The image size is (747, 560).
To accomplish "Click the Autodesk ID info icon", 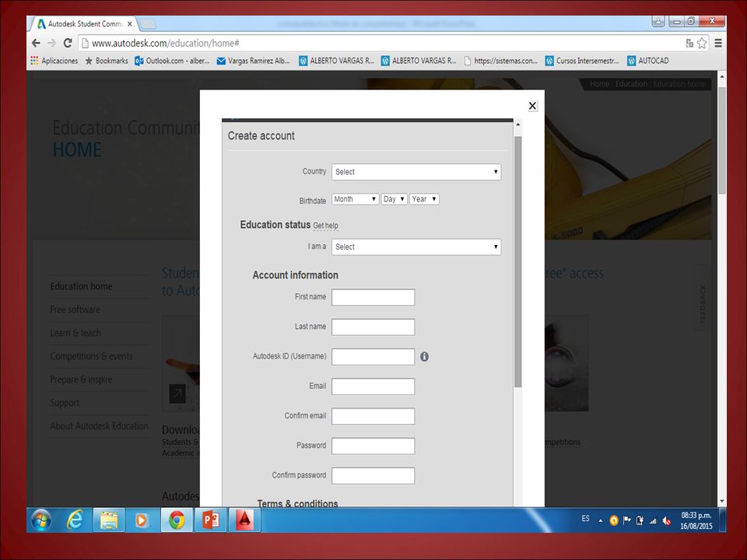I will pos(425,356).
